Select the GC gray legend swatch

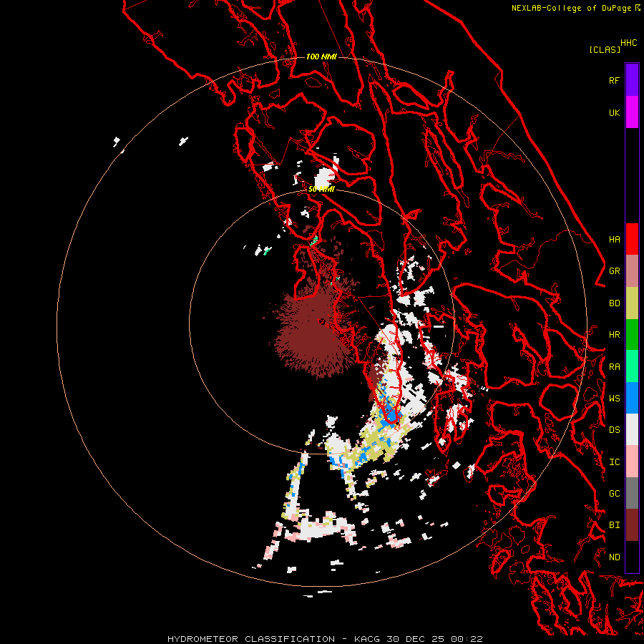632,493
